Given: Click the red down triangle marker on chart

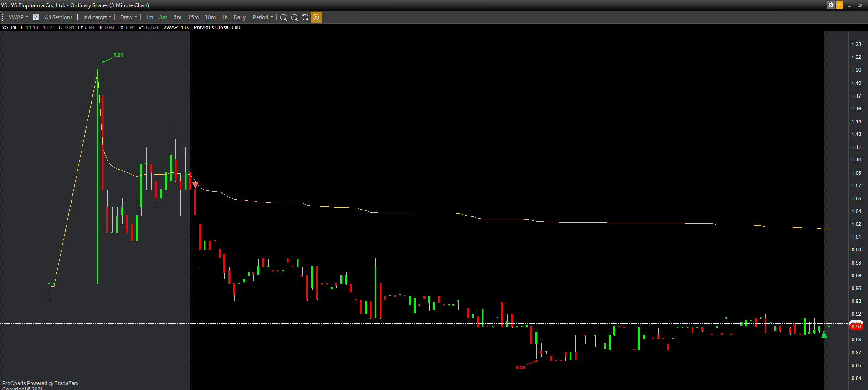Looking at the screenshot, I should [x=195, y=185].
